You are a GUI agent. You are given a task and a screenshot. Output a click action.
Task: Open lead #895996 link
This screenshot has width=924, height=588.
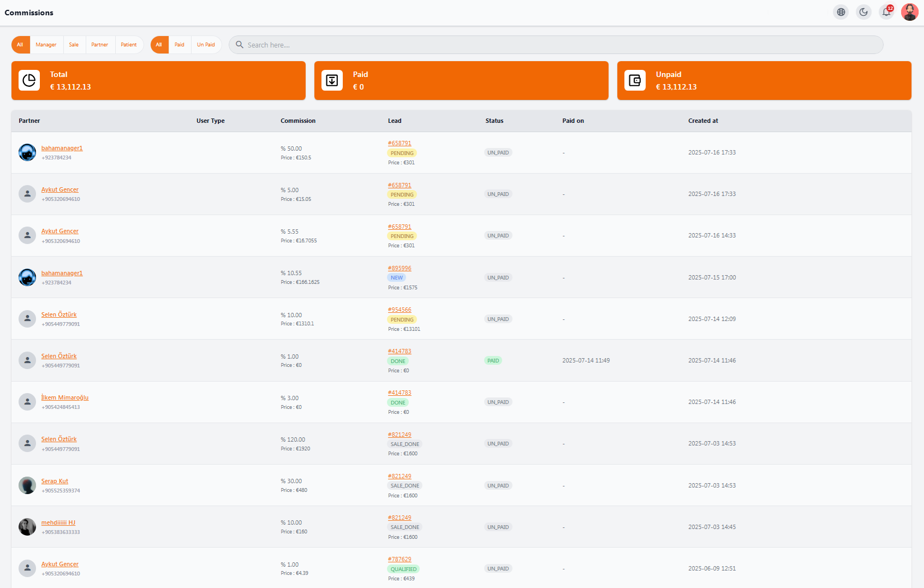pyautogui.click(x=400, y=268)
